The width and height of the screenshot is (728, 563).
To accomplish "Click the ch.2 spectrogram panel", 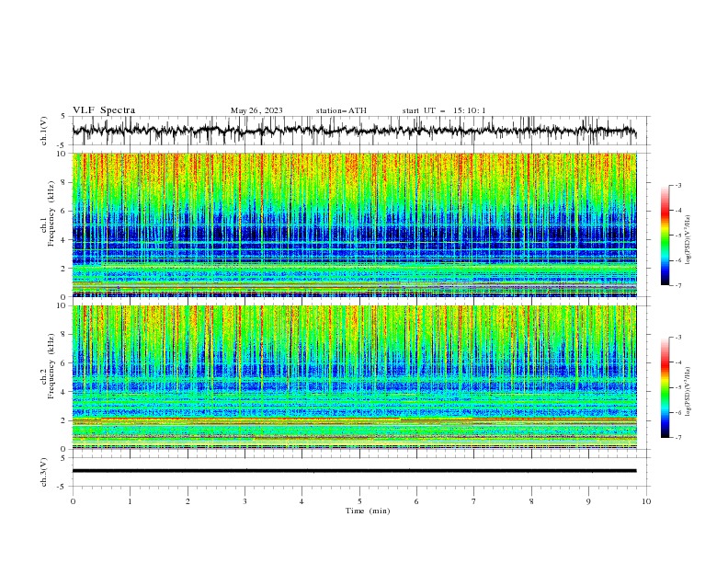I will pyautogui.click(x=355, y=377).
